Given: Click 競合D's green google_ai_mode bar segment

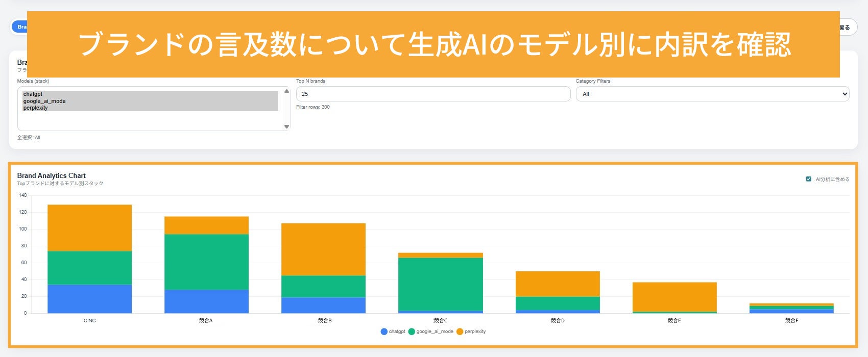Looking at the screenshot, I should click(x=558, y=303).
